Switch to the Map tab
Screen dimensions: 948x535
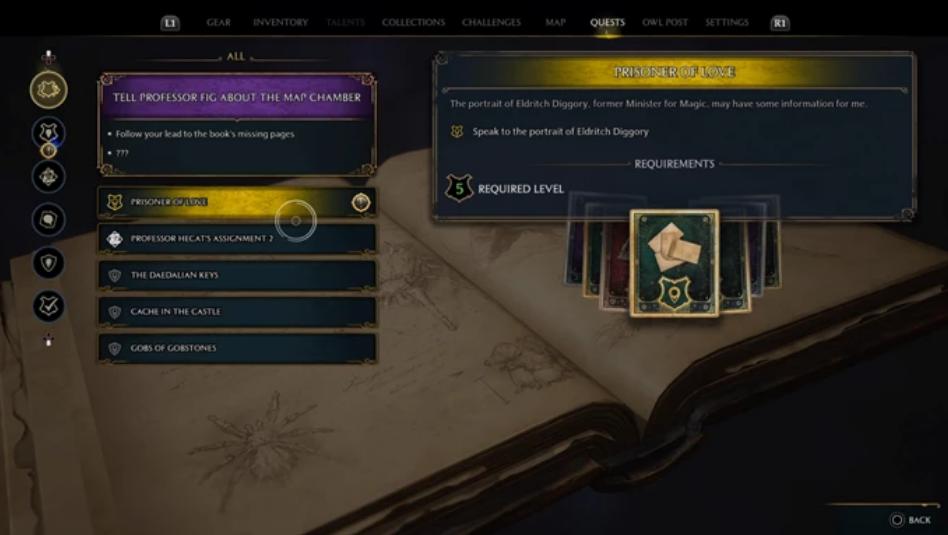click(x=555, y=22)
